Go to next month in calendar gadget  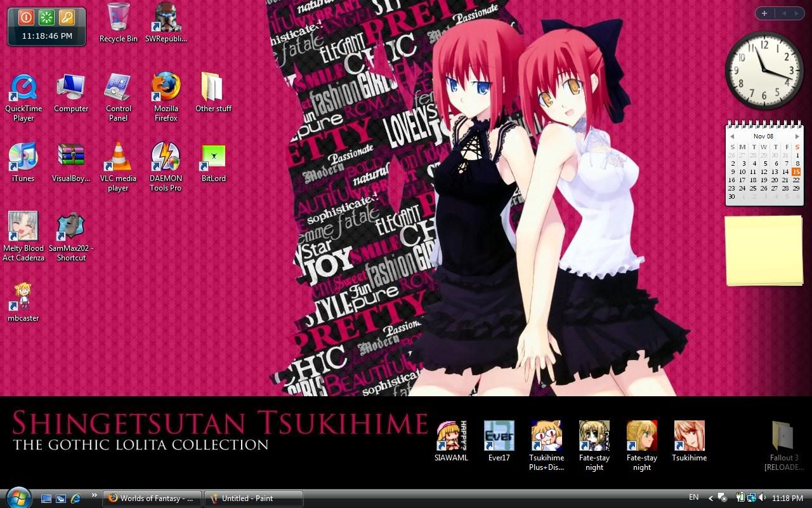pyautogui.click(x=797, y=137)
